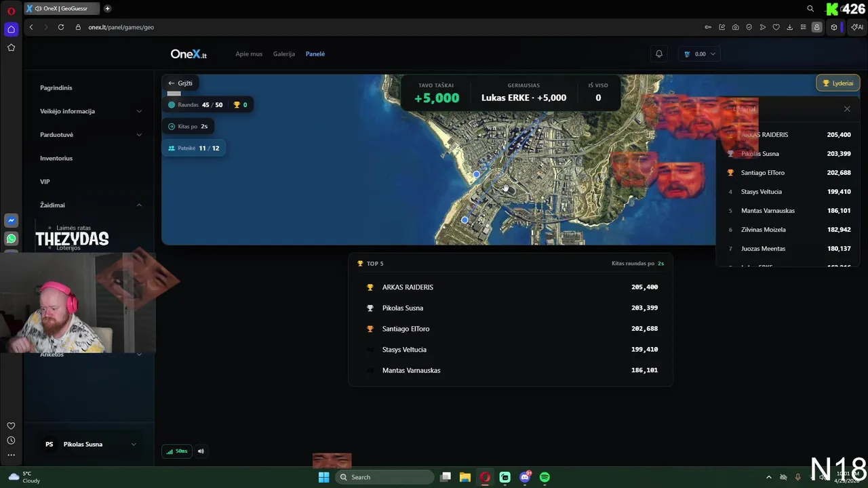868x488 pixels.
Task: Click the taskbar Search box
Action: [x=384, y=477]
